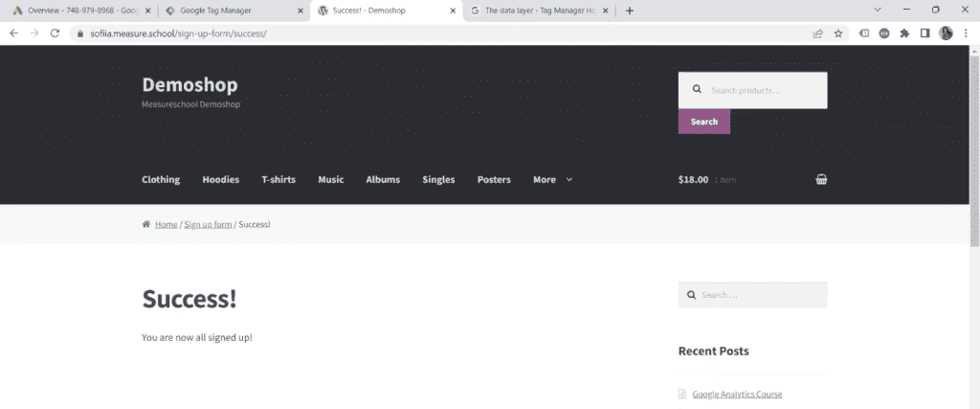
Task: Open the browser side panel icon
Action: tap(925, 34)
